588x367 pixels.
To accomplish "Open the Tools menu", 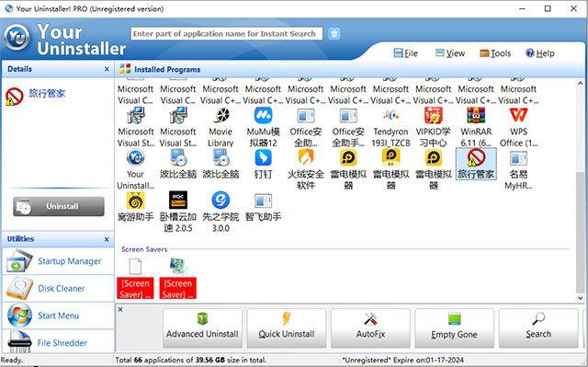I will click(x=495, y=53).
